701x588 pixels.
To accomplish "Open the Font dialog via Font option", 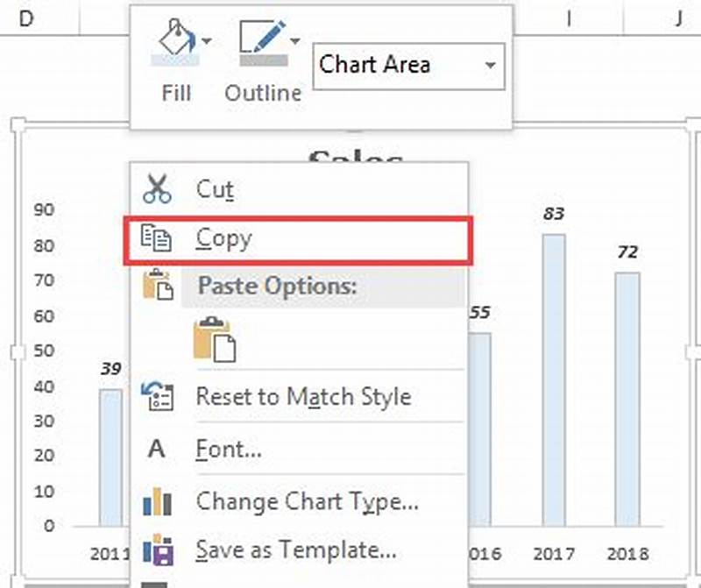I will click(230, 449).
